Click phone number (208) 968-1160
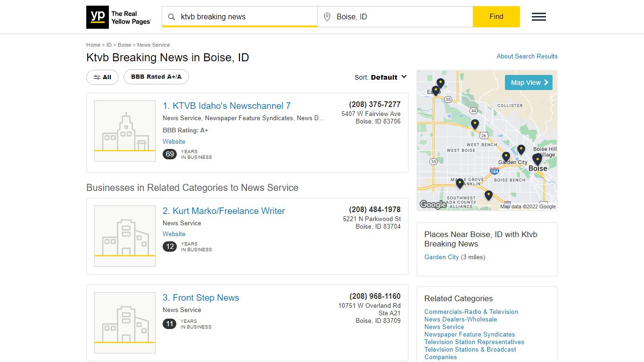The height and width of the screenshot is (362, 644). 375,296
